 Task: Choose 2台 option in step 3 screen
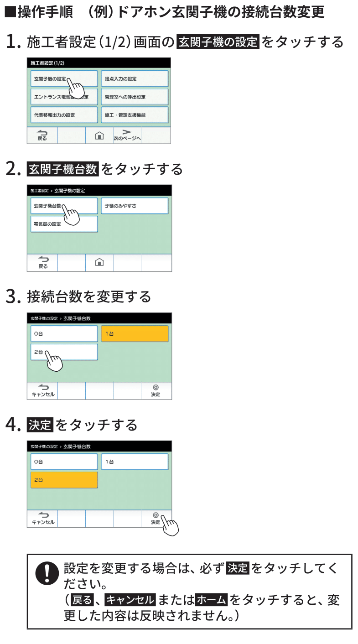click(x=64, y=352)
